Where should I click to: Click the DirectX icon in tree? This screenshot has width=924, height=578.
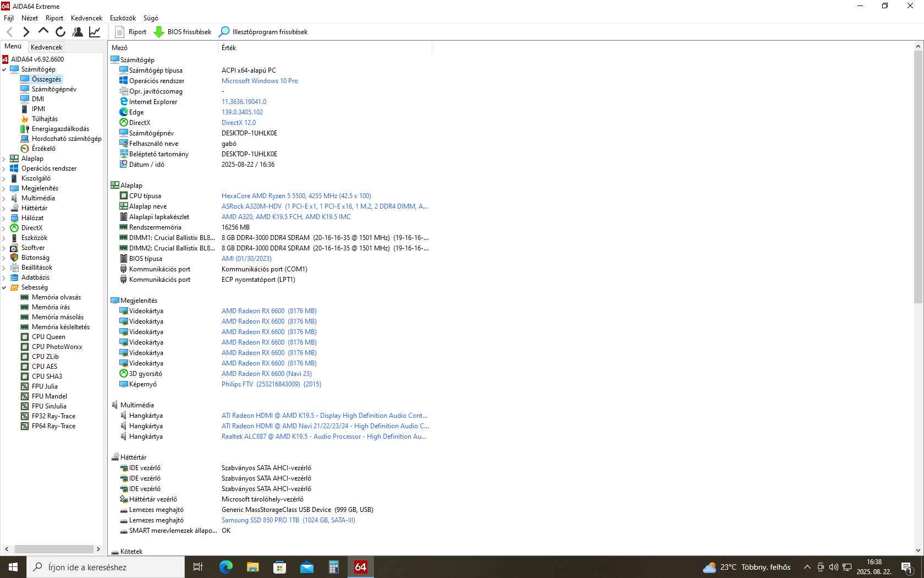click(14, 228)
